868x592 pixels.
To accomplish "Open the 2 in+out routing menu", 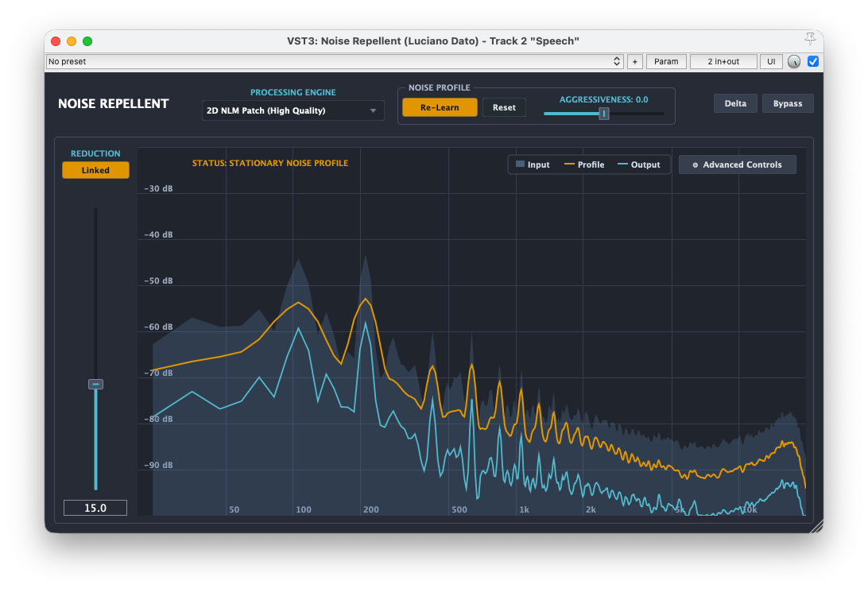I will (723, 61).
